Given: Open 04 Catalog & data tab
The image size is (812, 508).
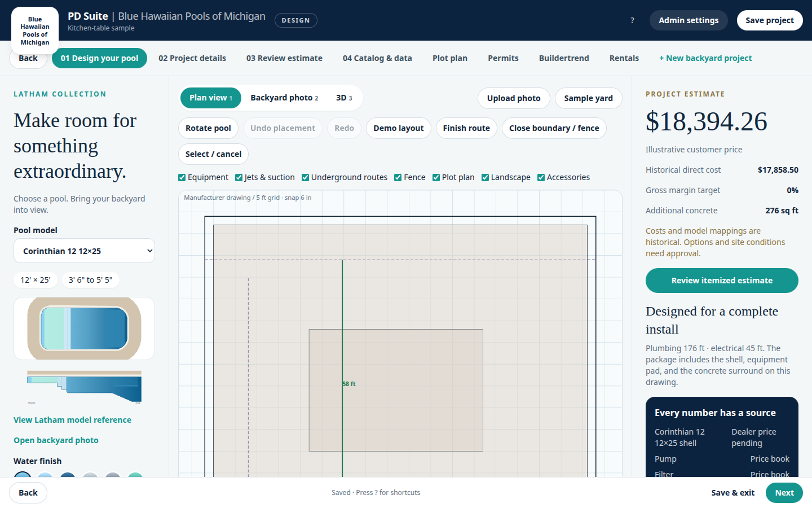Looking at the screenshot, I should click(x=377, y=58).
